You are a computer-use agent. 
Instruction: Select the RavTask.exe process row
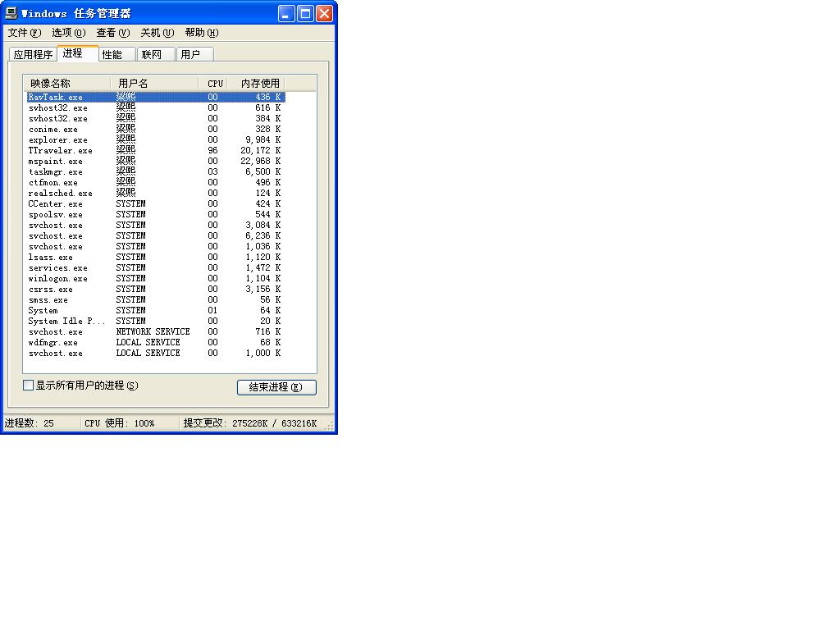[155, 97]
